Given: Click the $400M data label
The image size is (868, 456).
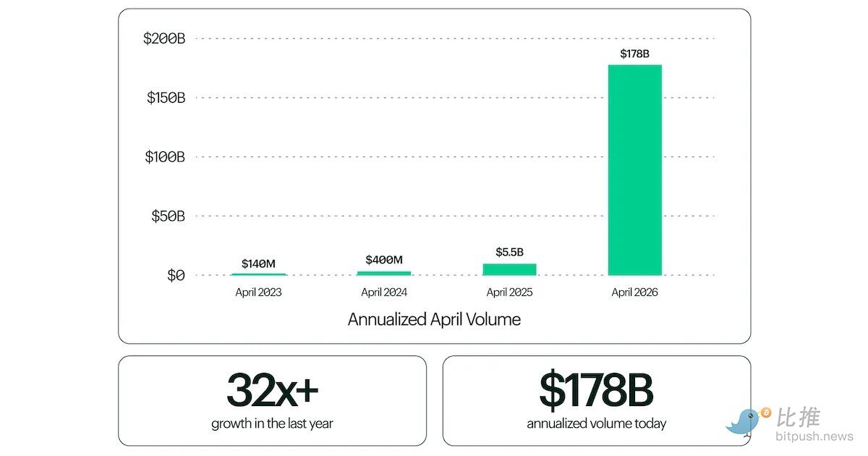Looking at the screenshot, I should [384, 260].
